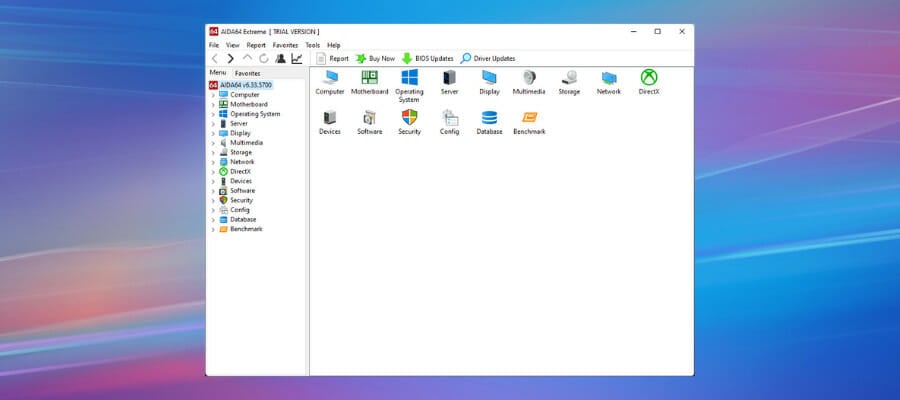The width and height of the screenshot is (900, 400).
Task: Click the Operating System Windows icon
Action: click(x=409, y=78)
